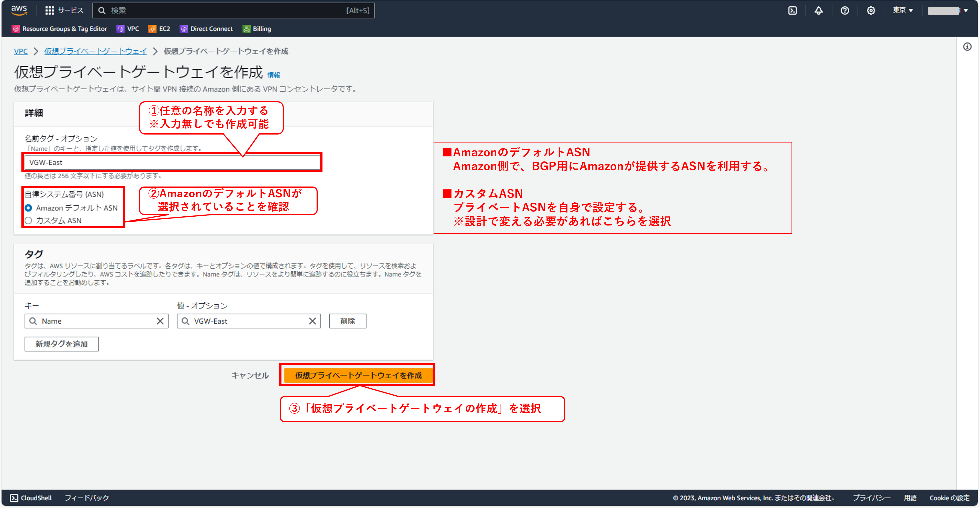Click the orange create virtual private gateway button
The height and width of the screenshot is (508, 980).
tap(358, 375)
